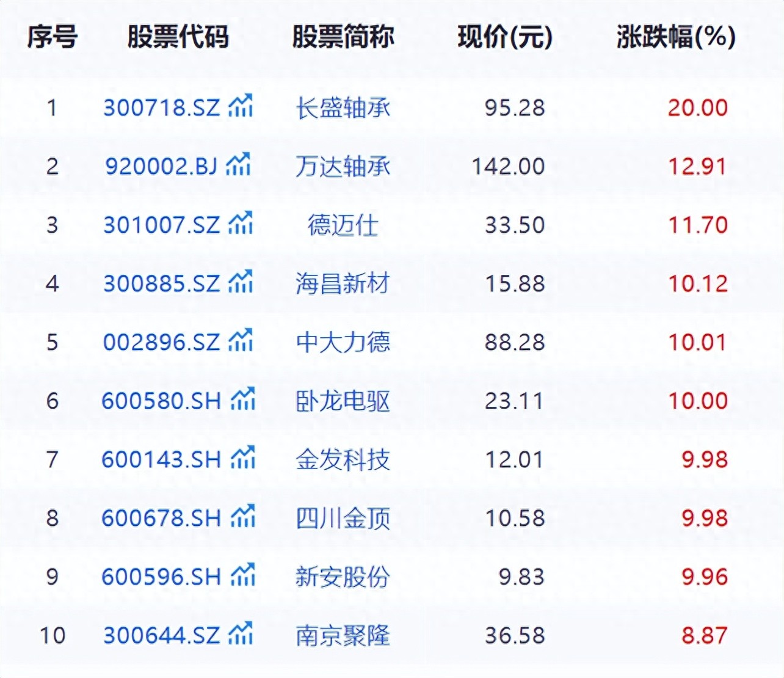
Task: Open stock code 600678.SH
Action: [161, 519]
